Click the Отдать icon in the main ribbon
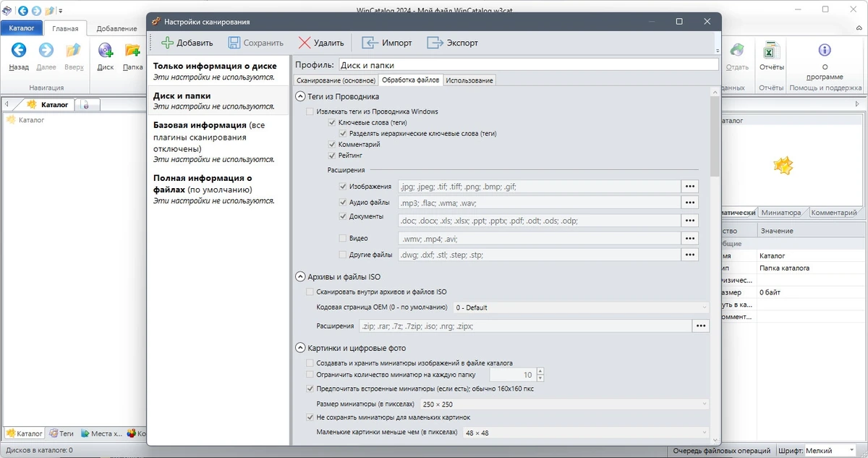868x458 pixels. click(736, 50)
